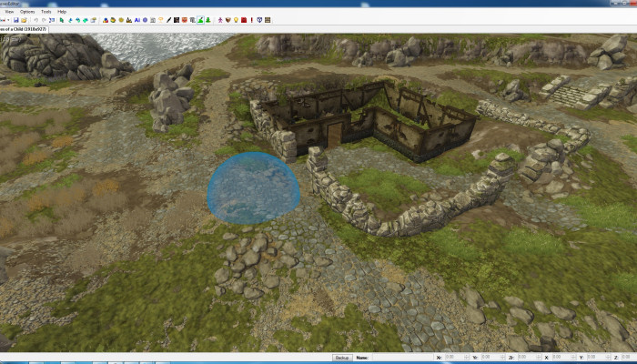Click the highlighted green paint brush icon

pyautogui.click(x=200, y=20)
